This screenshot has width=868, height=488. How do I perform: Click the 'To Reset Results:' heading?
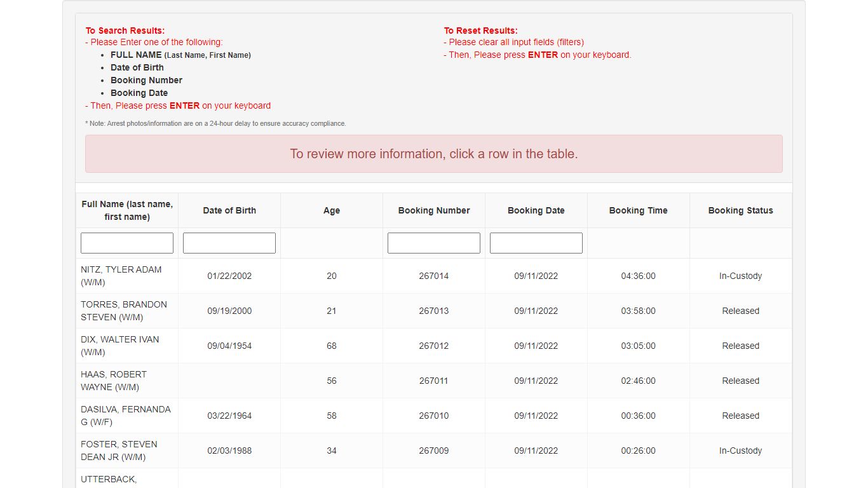point(481,30)
